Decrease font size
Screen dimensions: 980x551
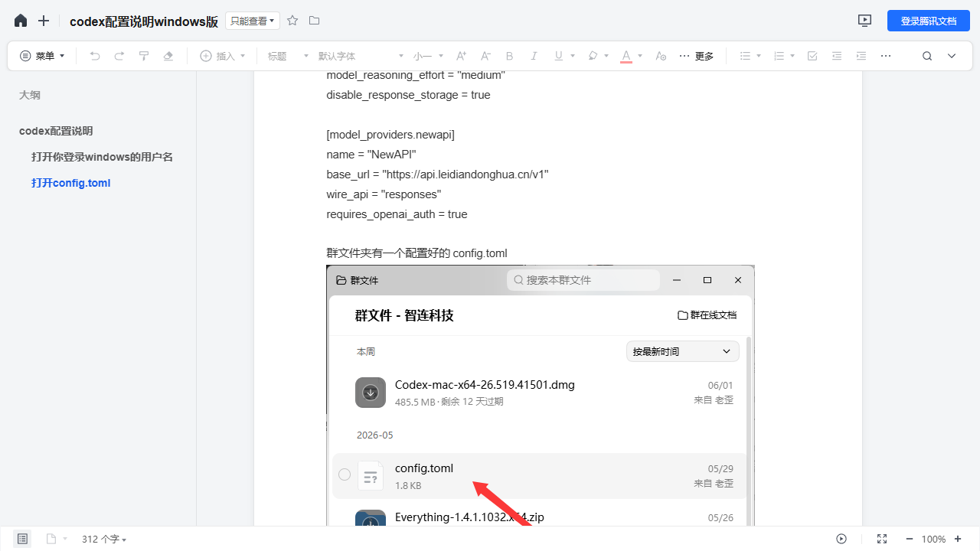(485, 56)
